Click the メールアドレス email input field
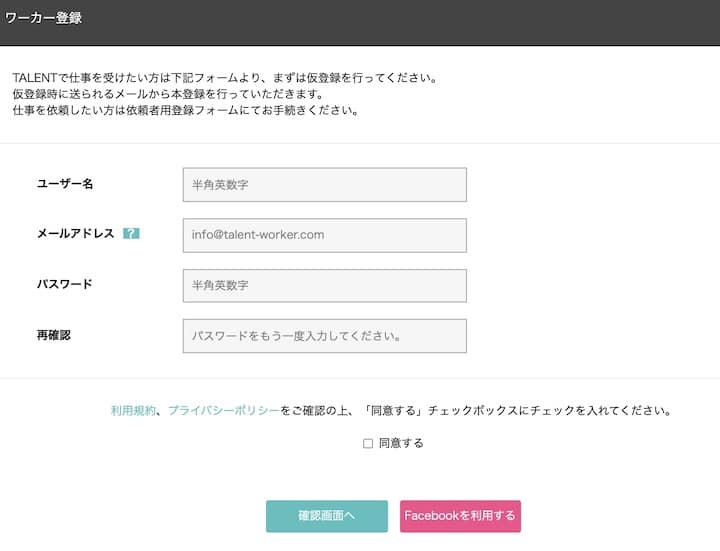 click(324, 235)
